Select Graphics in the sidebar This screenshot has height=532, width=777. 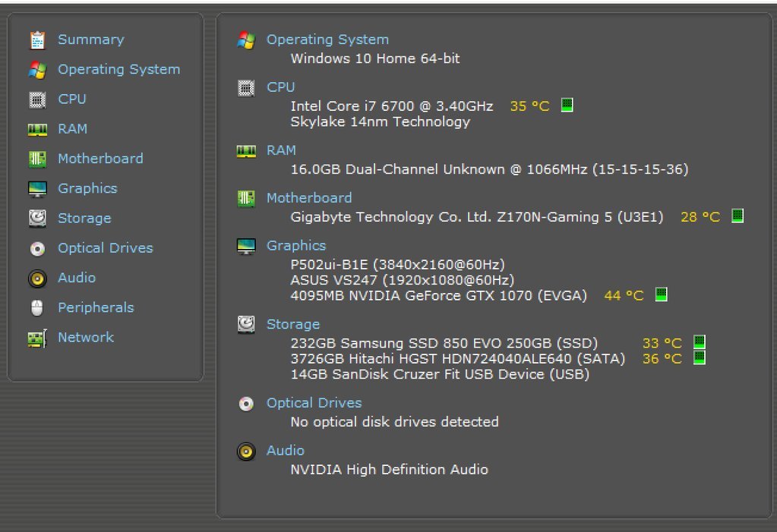click(87, 188)
